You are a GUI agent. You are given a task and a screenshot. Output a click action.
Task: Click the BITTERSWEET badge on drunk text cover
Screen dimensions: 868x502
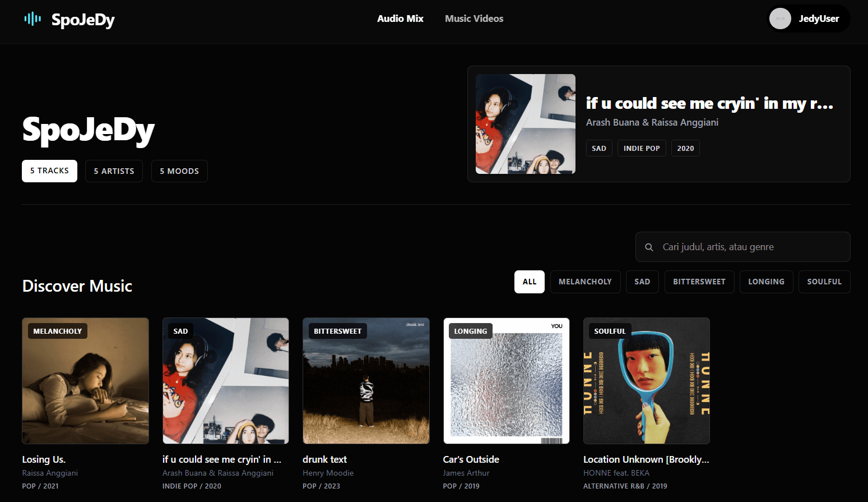338,331
